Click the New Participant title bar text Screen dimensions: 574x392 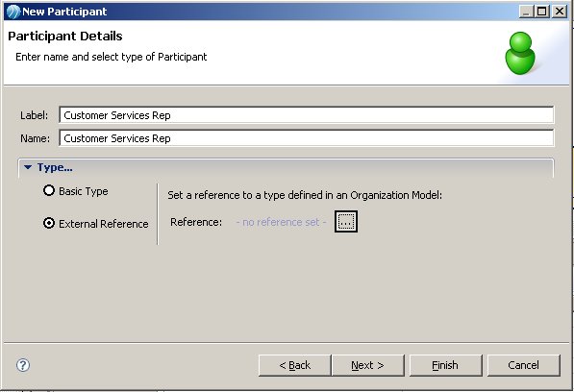pos(64,12)
